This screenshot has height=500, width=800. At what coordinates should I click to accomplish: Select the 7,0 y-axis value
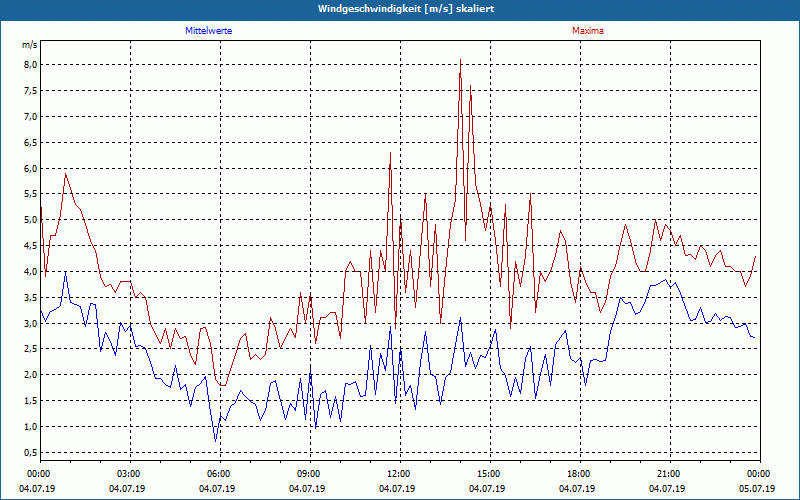pyautogui.click(x=31, y=116)
